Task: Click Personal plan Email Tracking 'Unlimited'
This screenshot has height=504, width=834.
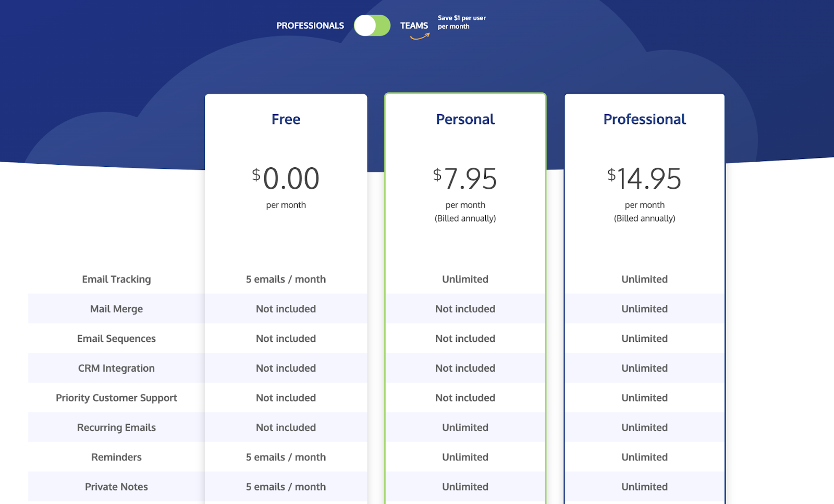Action: click(x=465, y=279)
